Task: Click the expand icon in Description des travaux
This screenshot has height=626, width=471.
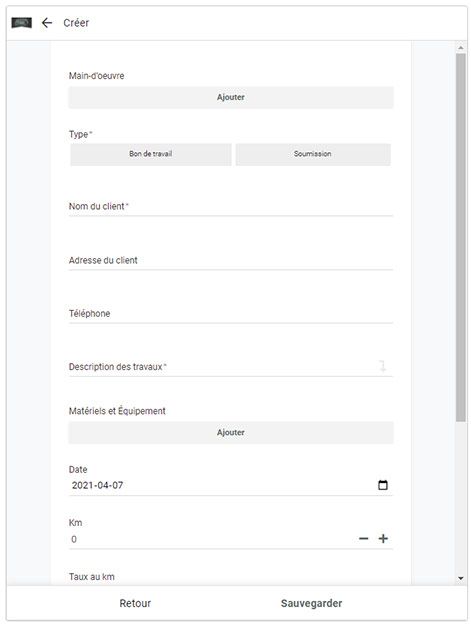Action: [382, 366]
